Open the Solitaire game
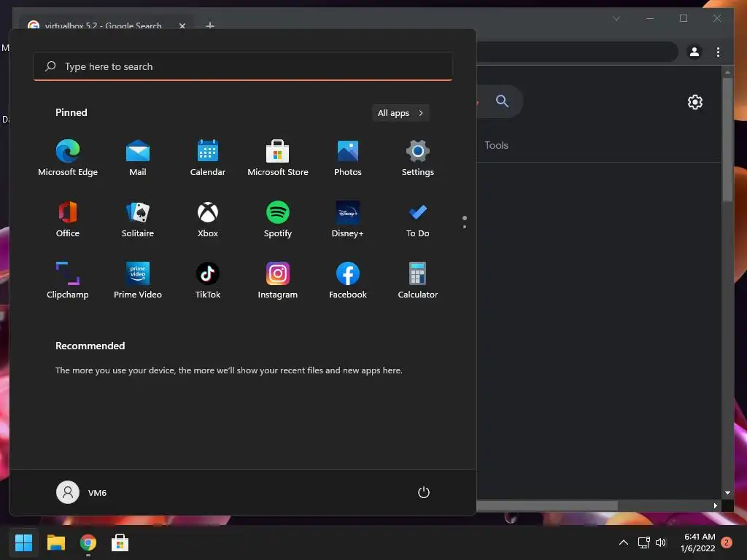The height and width of the screenshot is (560, 747). [x=138, y=219]
